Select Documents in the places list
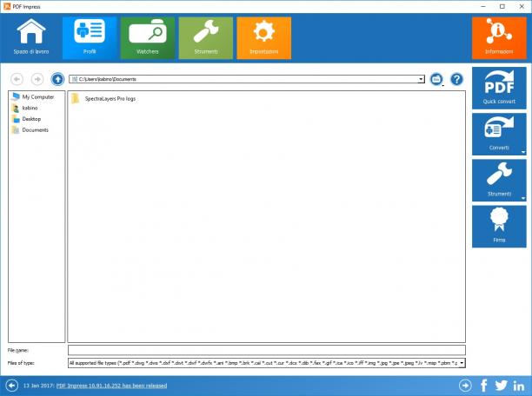This screenshot has height=396, width=532. 30,130
